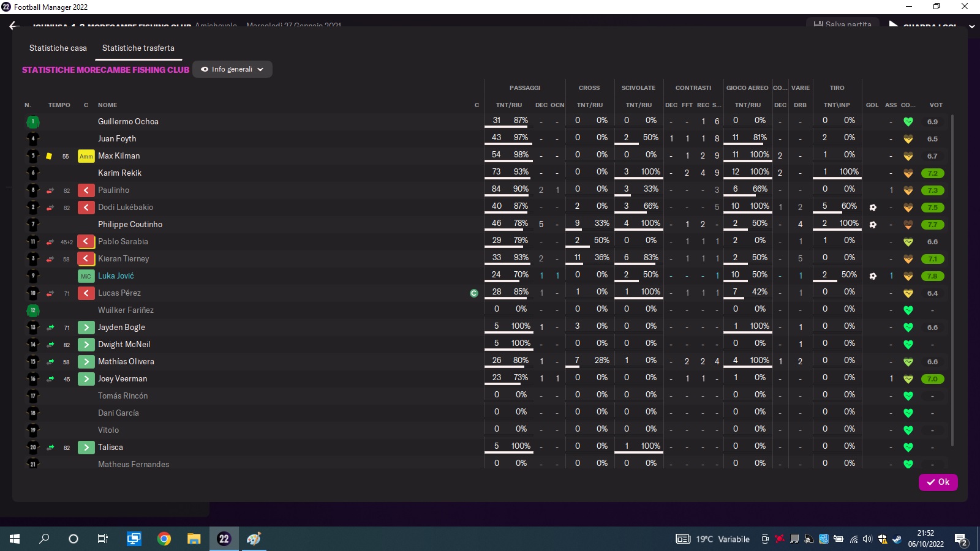This screenshot has height=551, width=980.
Task: Open the Windows Start menu
Action: pos(15,539)
